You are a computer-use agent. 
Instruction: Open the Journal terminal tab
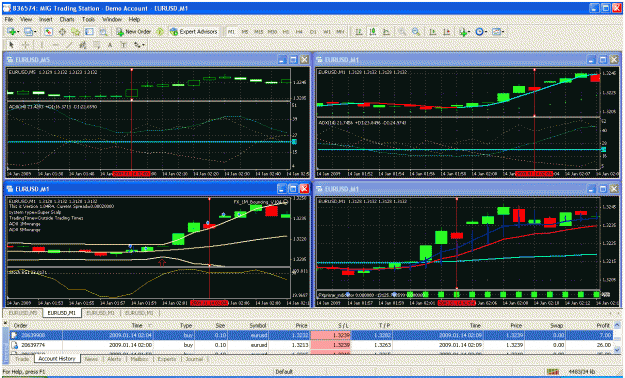pyautogui.click(x=194, y=359)
